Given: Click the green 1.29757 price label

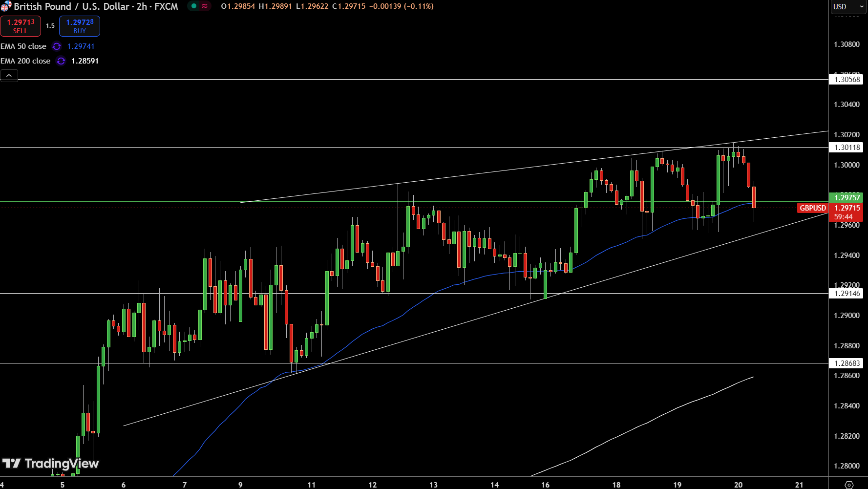Looking at the screenshot, I should 847,198.
